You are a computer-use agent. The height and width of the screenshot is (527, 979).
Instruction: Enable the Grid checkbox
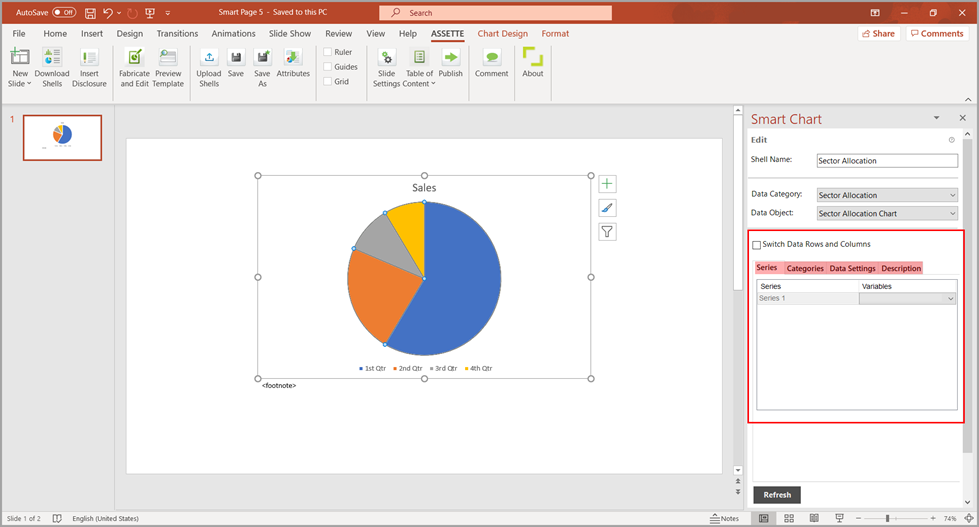pyautogui.click(x=328, y=81)
